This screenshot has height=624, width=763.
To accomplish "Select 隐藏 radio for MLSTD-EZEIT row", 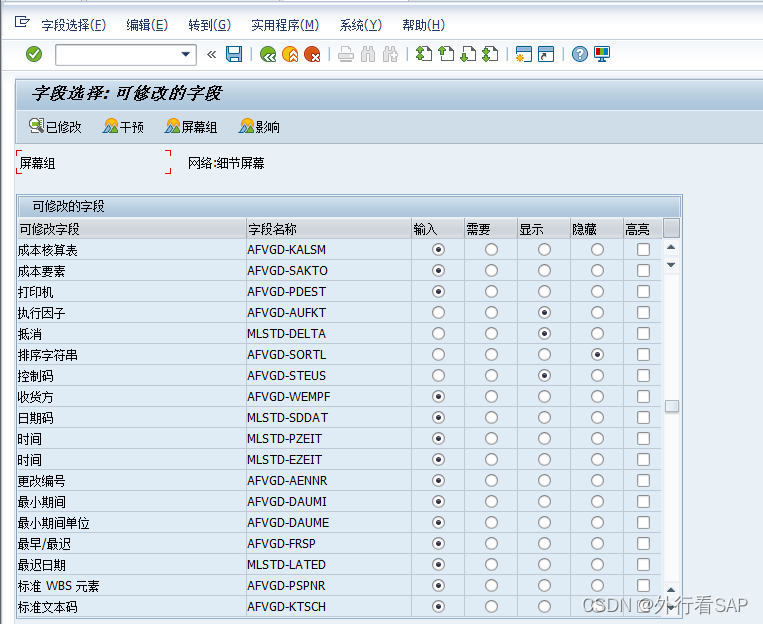I will point(598,459).
